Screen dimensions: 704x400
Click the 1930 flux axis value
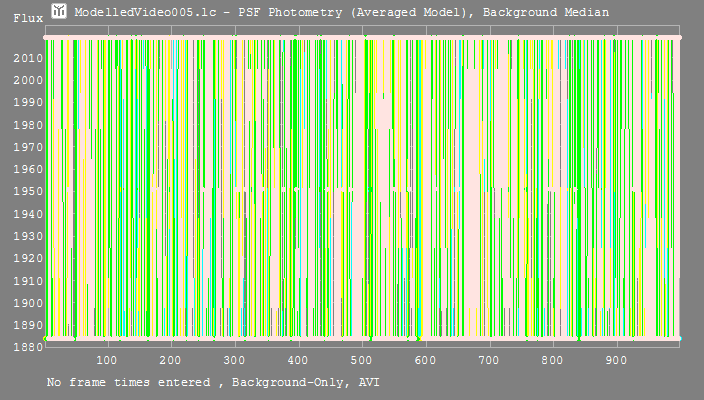28,236
